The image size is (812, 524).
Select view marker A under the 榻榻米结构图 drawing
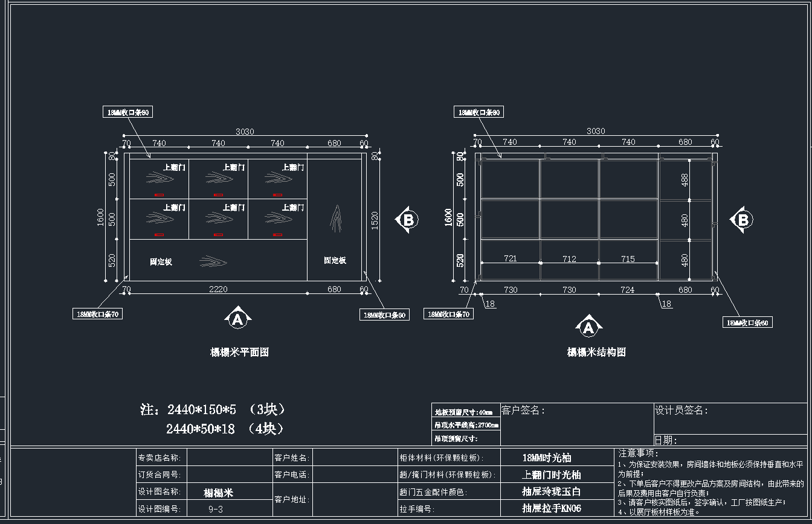(588, 328)
